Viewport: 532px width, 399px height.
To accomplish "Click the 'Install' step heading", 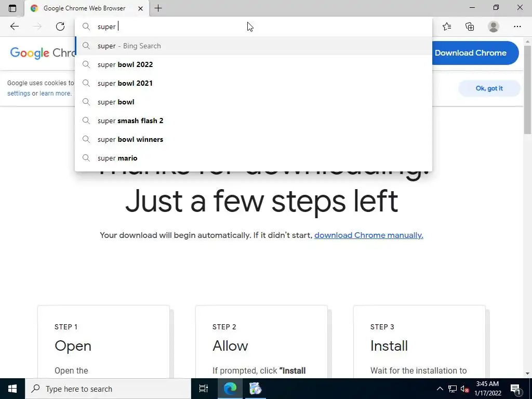I will (389, 345).
